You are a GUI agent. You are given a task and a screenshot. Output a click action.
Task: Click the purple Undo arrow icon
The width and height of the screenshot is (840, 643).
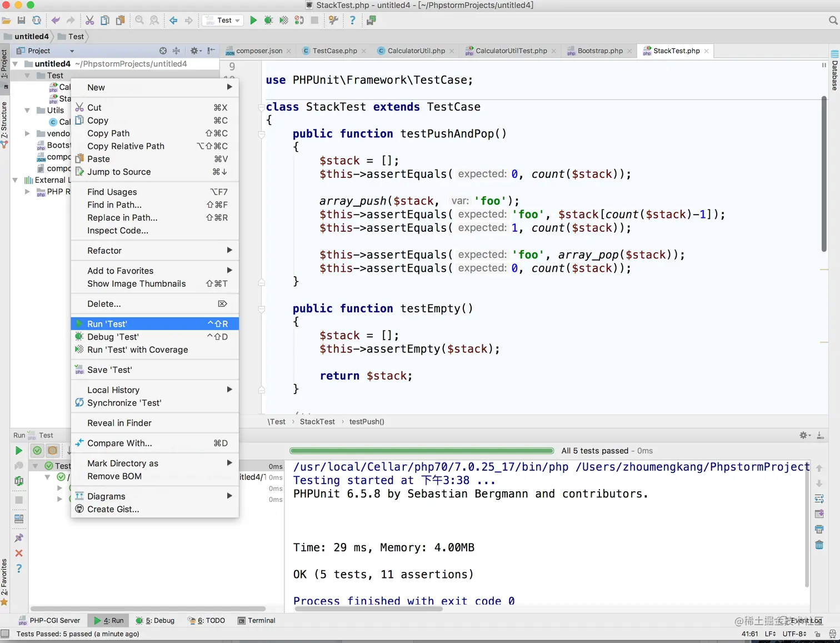click(56, 21)
